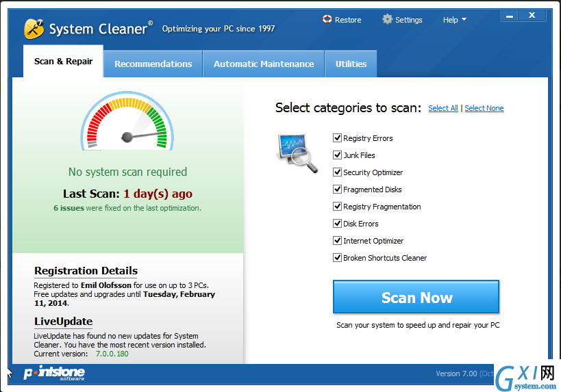This screenshot has height=392, width=561.
Task: Click the 'No system scan required' status
Action: click(x=127, y=172)
